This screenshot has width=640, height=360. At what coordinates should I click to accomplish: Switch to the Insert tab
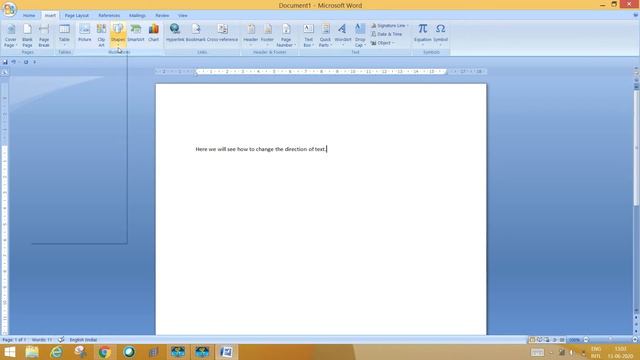50,16
